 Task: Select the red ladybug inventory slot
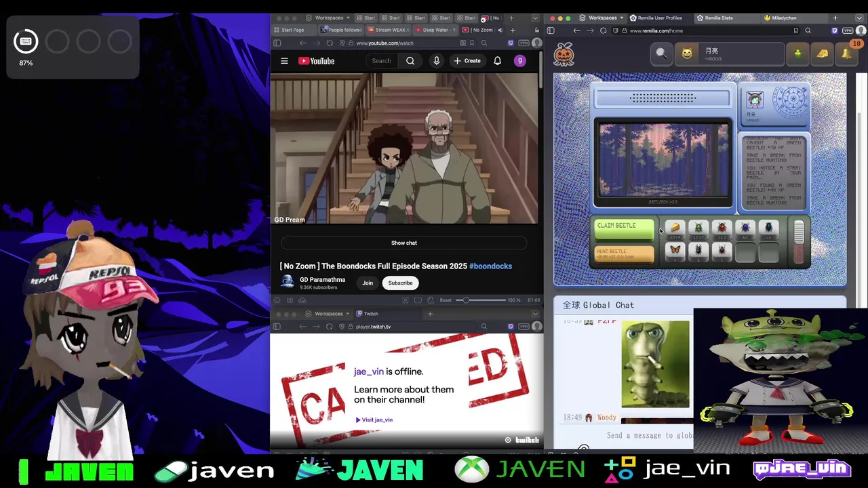point(722,229)
